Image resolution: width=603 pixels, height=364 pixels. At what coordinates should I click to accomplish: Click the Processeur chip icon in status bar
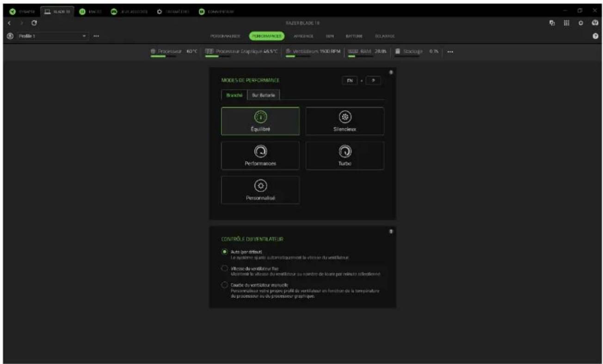click(154, 51)
